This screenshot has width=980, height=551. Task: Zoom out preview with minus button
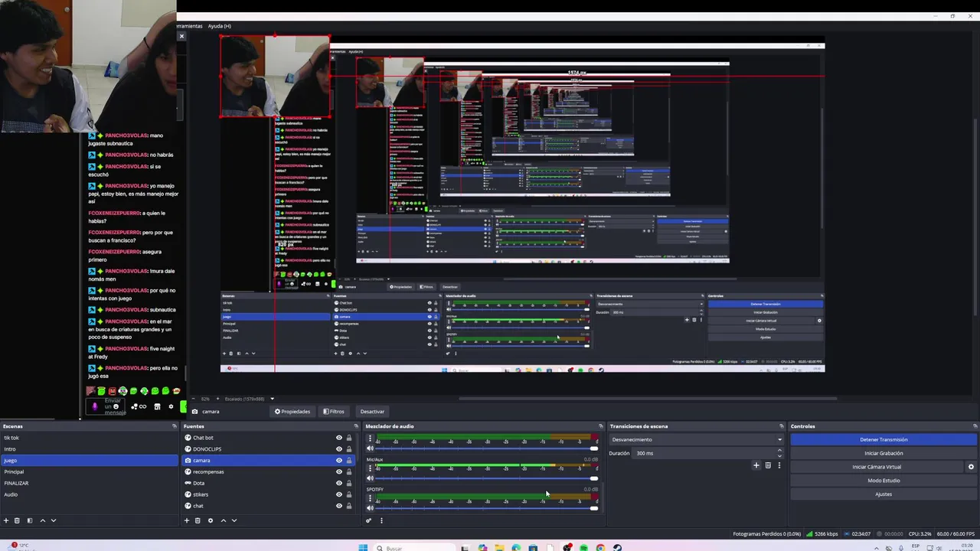click(x=193, y=399)
